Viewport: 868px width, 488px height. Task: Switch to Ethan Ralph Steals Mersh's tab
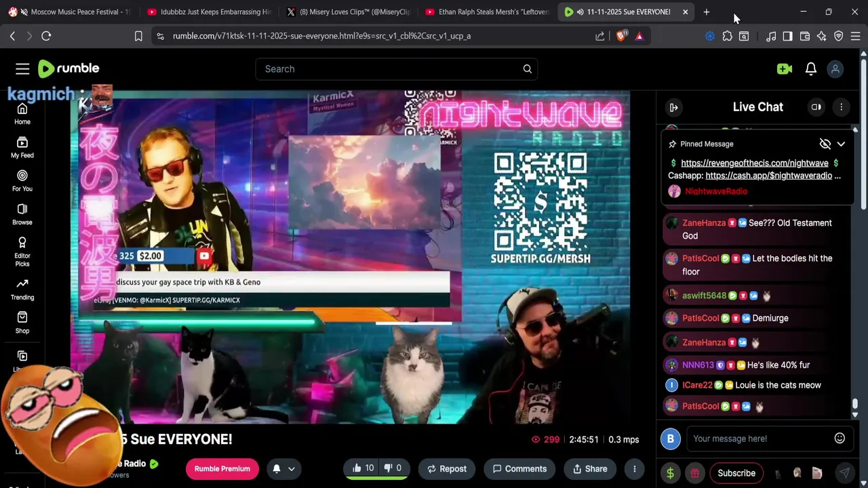[x=486, y=12]
